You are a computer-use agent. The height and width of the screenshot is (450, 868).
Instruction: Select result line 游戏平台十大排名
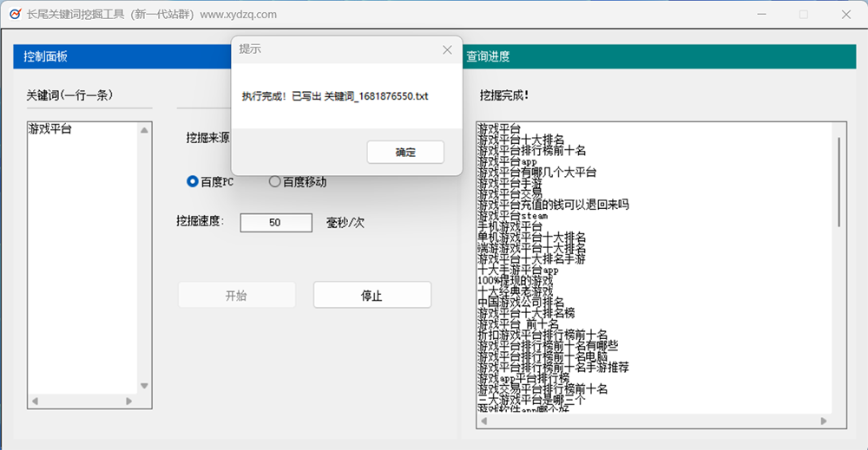click(x=521, y=140)
